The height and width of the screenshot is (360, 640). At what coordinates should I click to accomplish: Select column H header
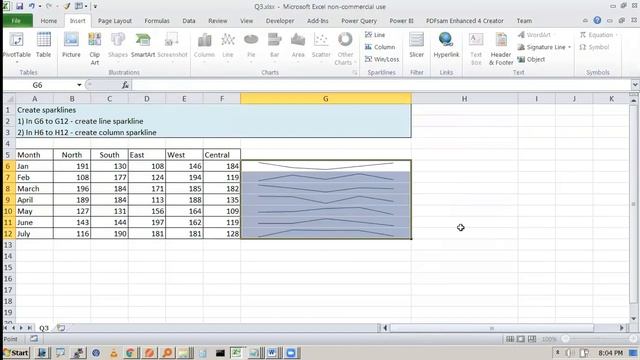pos(464,98)
